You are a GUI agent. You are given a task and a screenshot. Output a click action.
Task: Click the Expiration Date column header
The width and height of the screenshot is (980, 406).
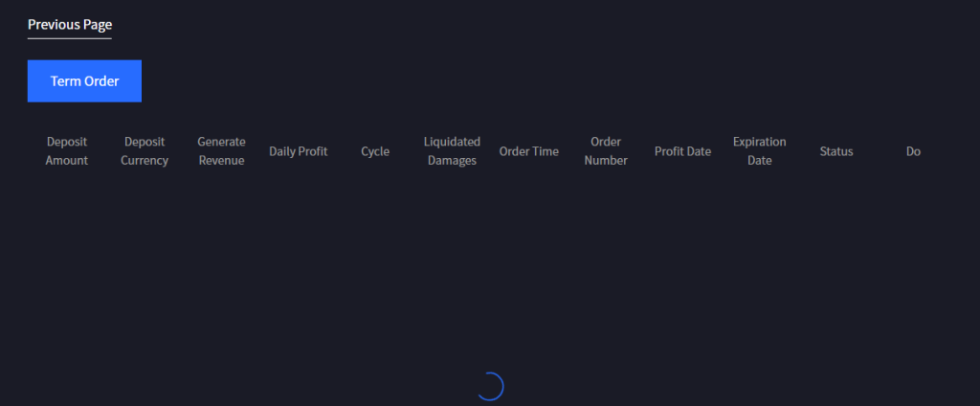[759, 151]
